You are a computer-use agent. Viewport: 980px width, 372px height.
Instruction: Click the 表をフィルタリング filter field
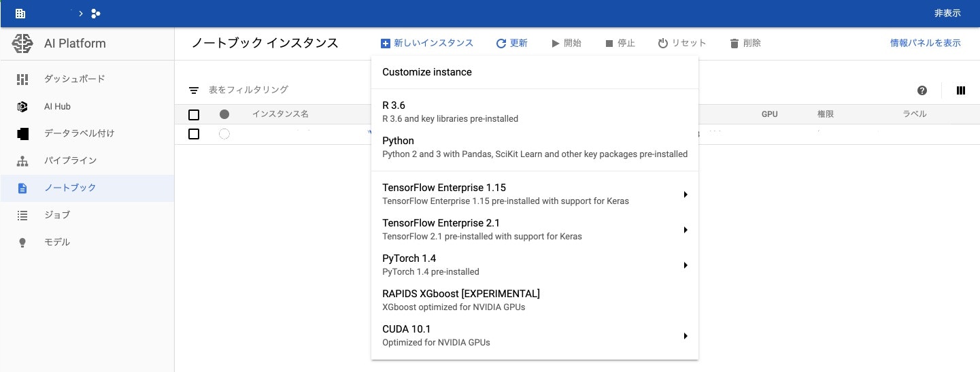point(248,90)
